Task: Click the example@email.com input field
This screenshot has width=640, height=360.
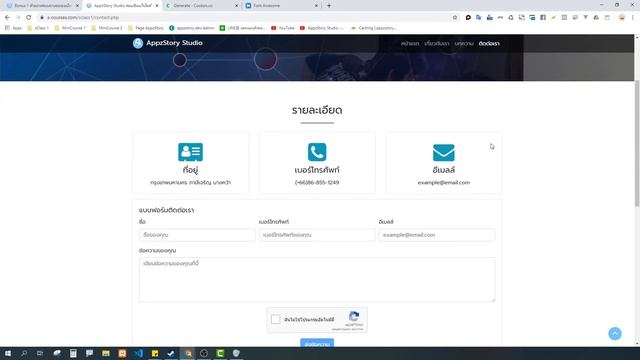Action: coord(437,235)
